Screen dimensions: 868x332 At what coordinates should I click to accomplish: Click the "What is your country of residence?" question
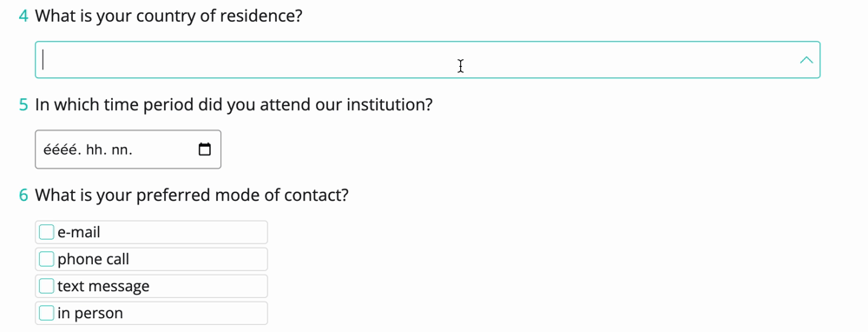(x=169, y=16)
